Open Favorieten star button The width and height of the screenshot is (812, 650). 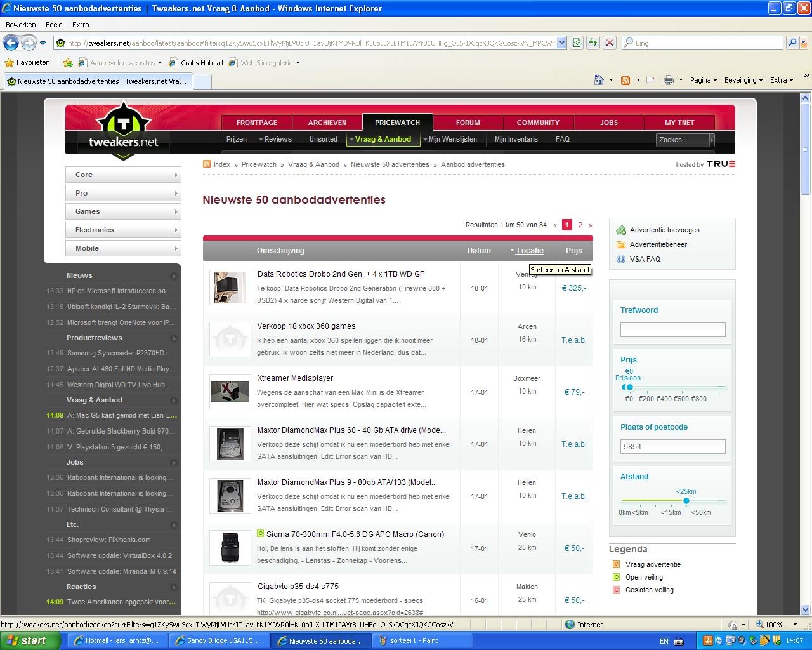click(27, 62)
